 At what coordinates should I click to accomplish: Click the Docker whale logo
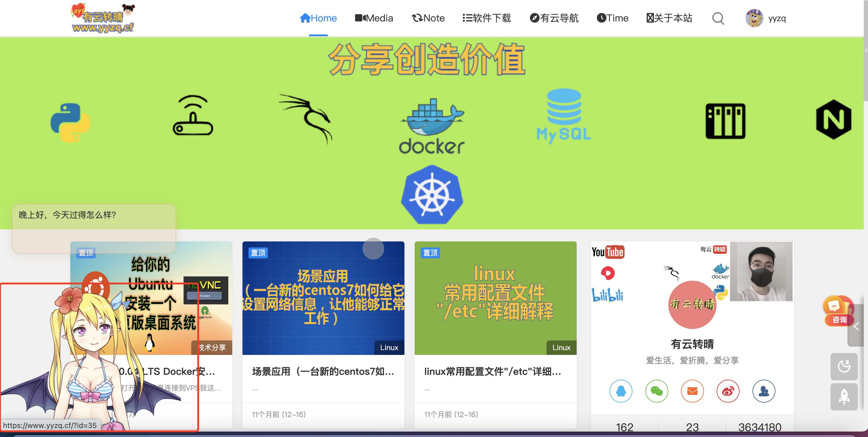(432, 126)
